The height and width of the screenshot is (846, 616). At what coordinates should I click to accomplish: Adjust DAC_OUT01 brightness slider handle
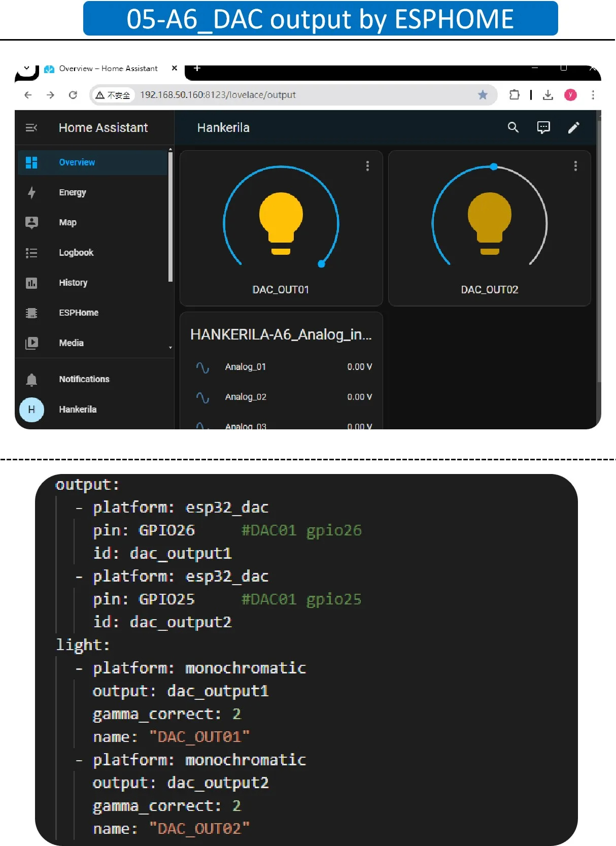click(321, 264)
